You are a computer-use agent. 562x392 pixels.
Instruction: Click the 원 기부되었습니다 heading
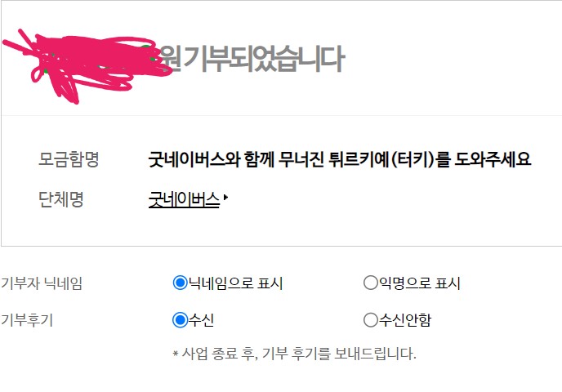click(x=252, y=59)
